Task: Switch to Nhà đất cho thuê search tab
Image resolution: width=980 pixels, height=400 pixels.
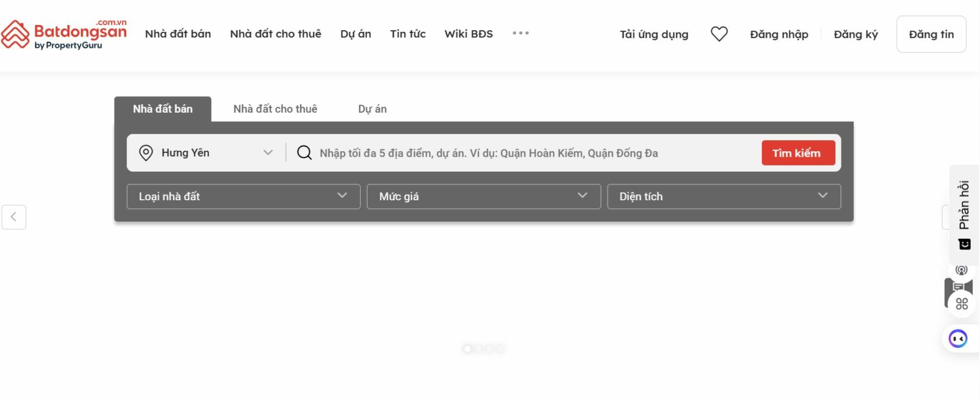Action: click(x=275, y=109)
